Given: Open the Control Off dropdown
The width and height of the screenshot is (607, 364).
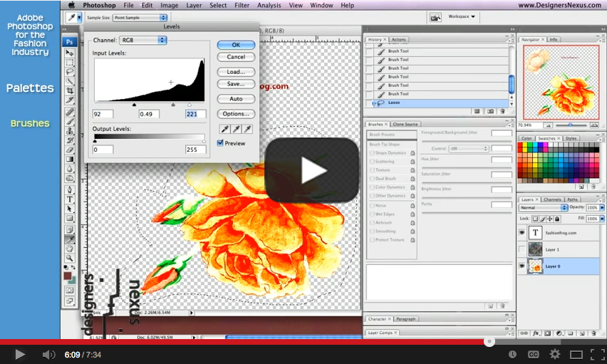Looking at the screenshot, I should pos(468,148).
